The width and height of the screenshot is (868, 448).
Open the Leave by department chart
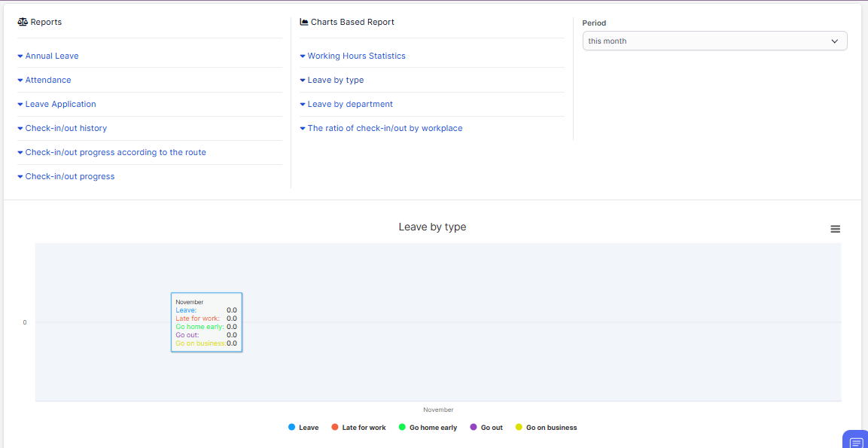click(x=350, y=105)
